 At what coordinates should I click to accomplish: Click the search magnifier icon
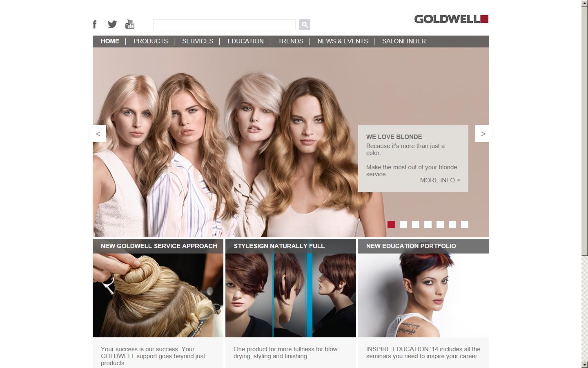[304, 25]
